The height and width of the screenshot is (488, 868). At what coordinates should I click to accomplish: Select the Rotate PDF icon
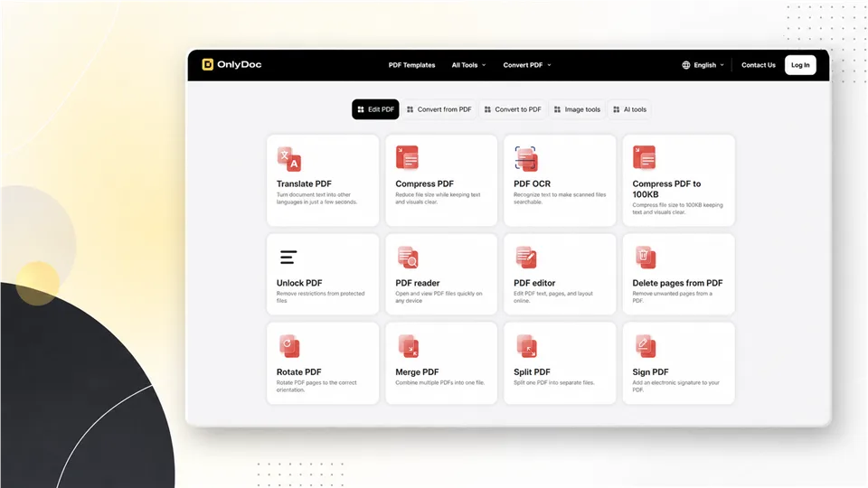pyautogui.click(x=289, y=346)
